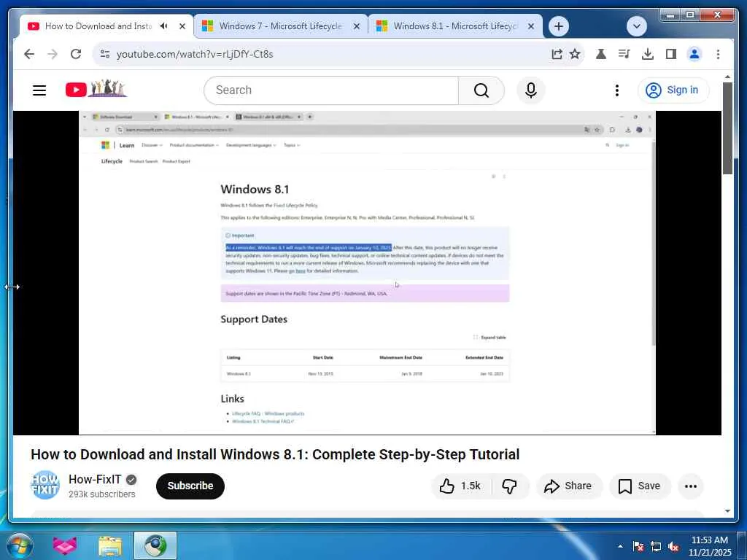The width and height of the screenshot is (747, 560).
Task: Click the YouTube search magnifier button
Action: pos(481,90)
